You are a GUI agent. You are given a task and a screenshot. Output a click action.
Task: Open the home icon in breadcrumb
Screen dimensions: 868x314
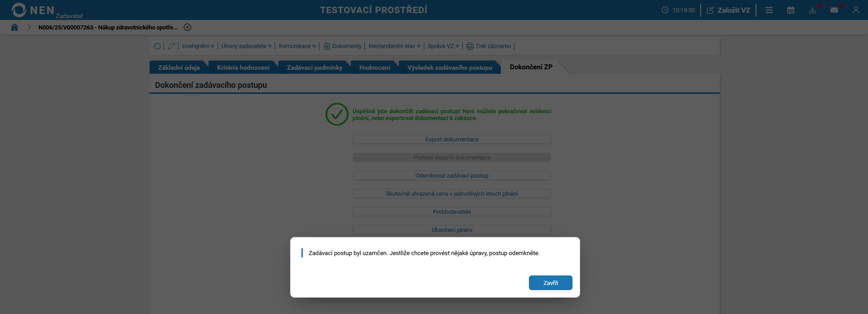click(15, 27)
